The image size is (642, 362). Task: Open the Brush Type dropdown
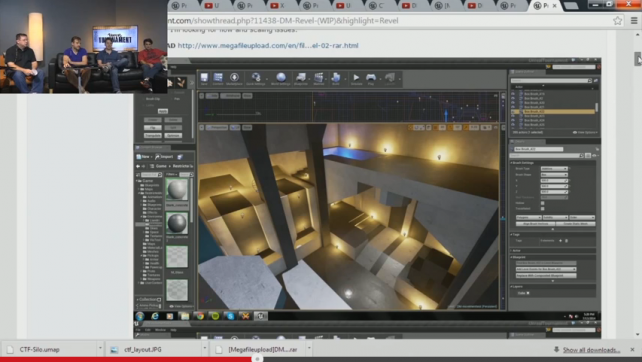pos(554,169)
